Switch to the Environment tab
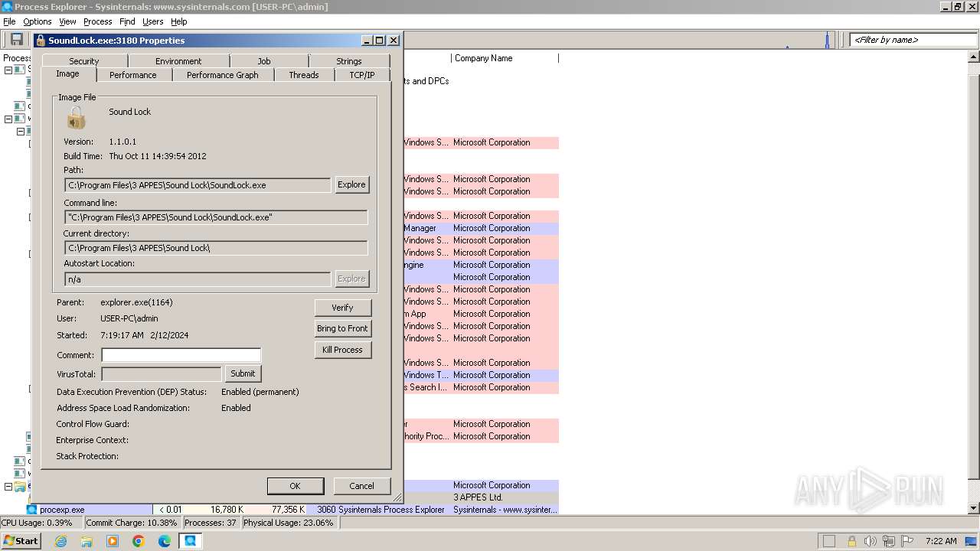980x551 pixels. [178, 61]
